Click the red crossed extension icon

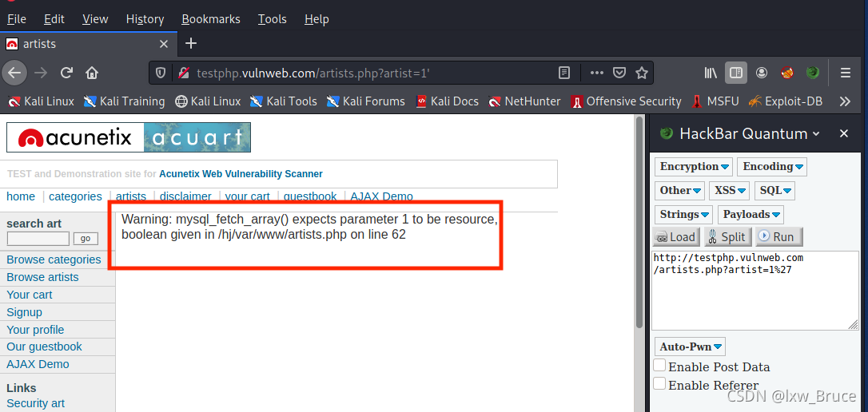coord(787,73)
